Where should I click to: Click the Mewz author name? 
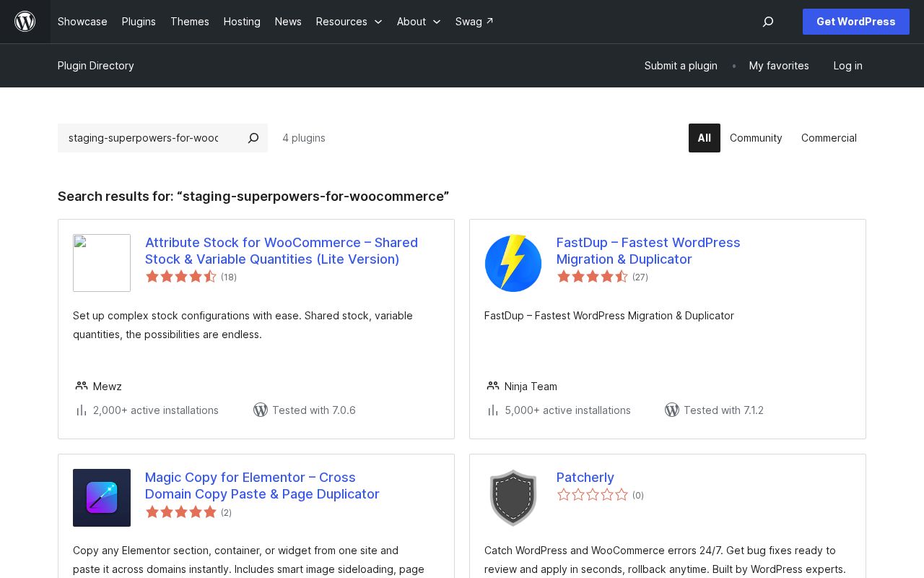click(x=108, y=387)
